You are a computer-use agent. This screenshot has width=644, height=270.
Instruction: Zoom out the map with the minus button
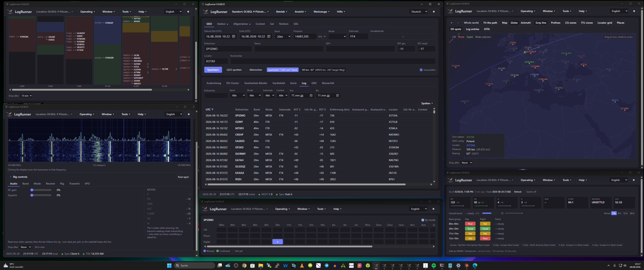click(x=458, y=23)
